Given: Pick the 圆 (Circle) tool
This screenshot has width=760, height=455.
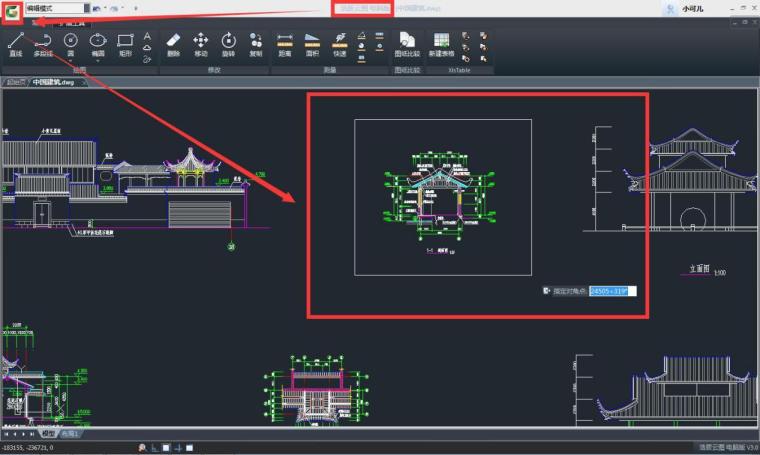Looking at the screenshot, I should click(71, 44).
